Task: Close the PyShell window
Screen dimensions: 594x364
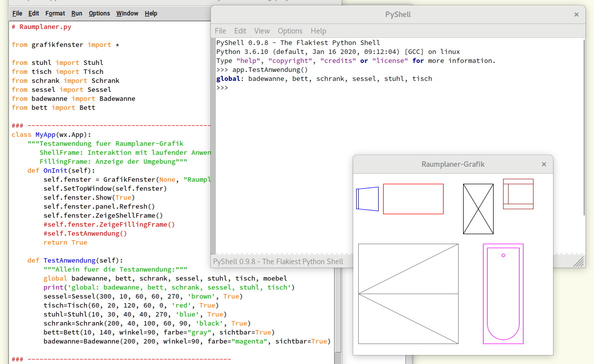Action: [576, 14]
